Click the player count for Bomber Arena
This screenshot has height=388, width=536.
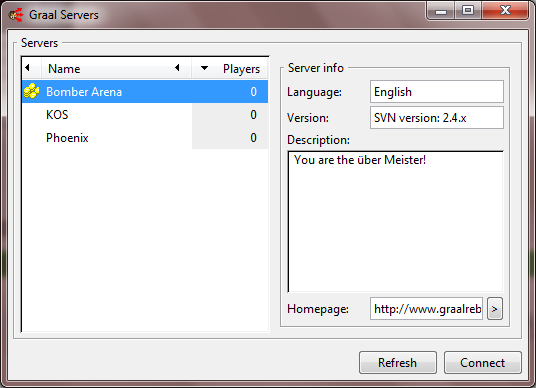pos(253,92)
